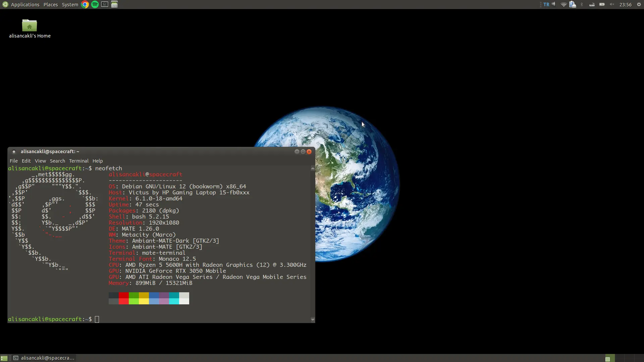The height and width of the screenshot is (362, 644).
Task: Click the muted sound indicator icon
Action: pos(612,5)
